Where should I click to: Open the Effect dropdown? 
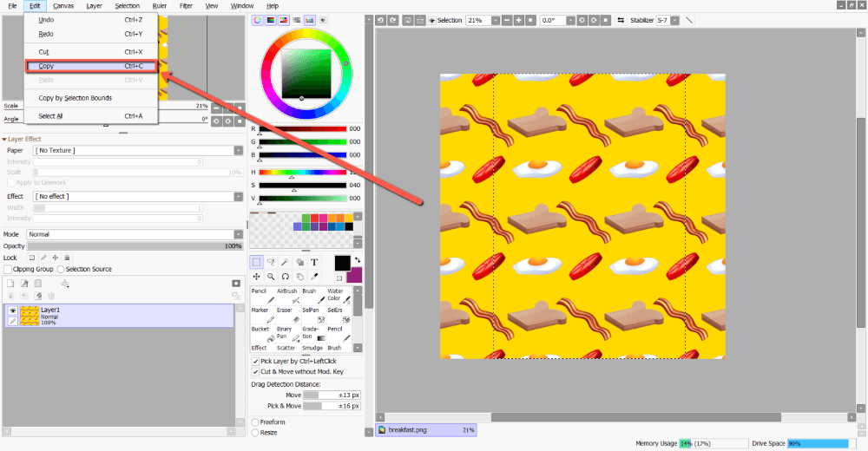(238, 197)
